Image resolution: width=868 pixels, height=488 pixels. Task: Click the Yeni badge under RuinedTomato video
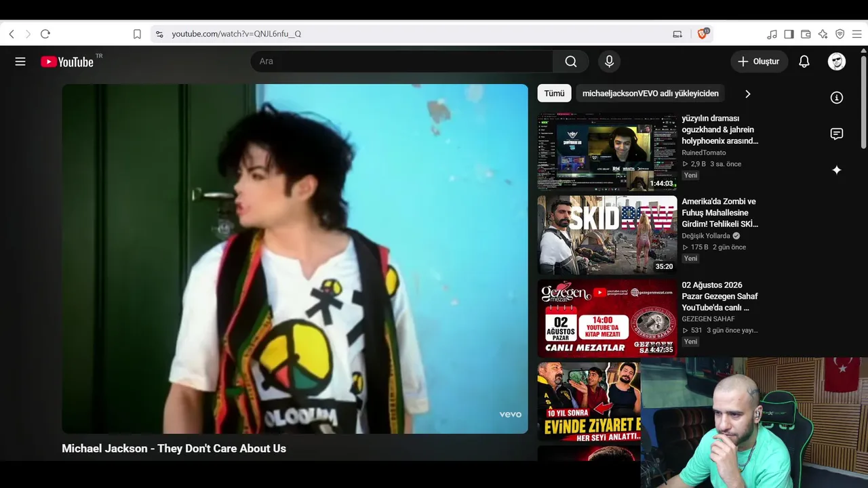pyautogui.click(x=690, y=176)
